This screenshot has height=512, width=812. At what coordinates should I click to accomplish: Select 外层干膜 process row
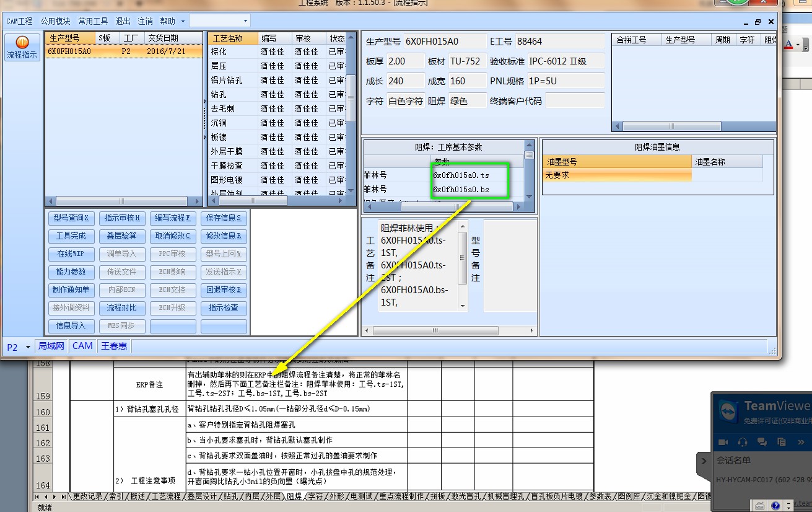tap(277, 151)
